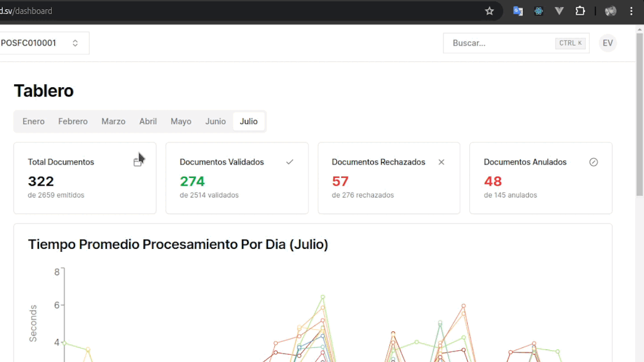The height and width of the screenshot is (362, 644).
Task: Click the browser extensions puzzle icon
Action: (x=580, y=11)
